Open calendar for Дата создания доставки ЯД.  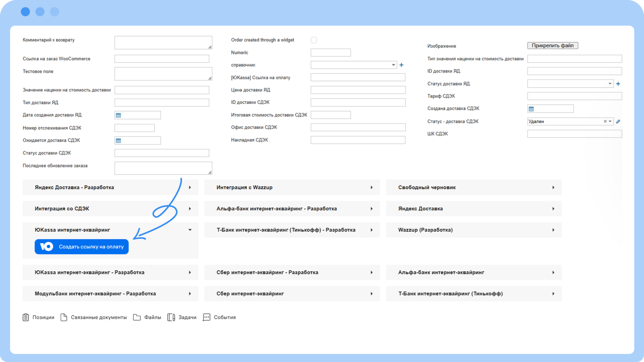tap(118, 115)
